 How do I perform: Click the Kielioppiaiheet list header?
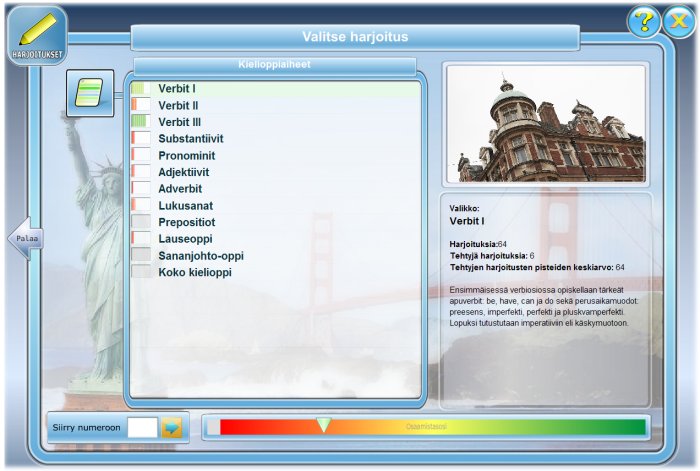point(275,65)
